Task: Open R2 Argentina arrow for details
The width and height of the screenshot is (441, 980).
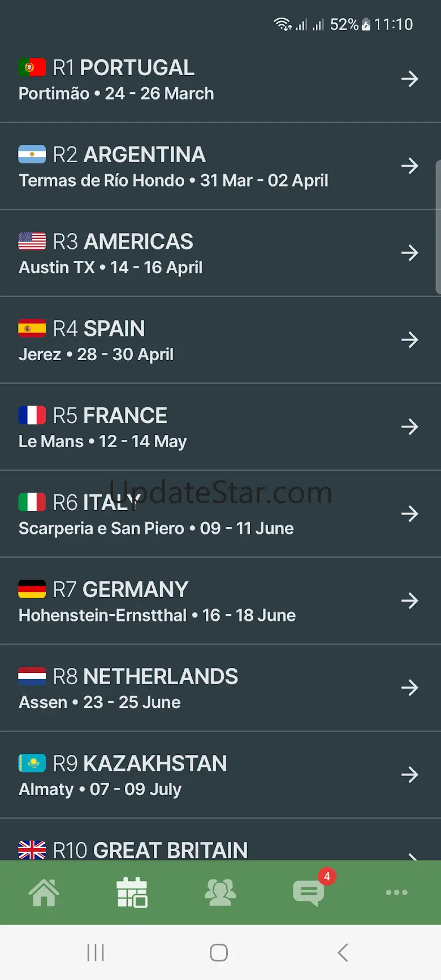Action: [x=409, y=166]
